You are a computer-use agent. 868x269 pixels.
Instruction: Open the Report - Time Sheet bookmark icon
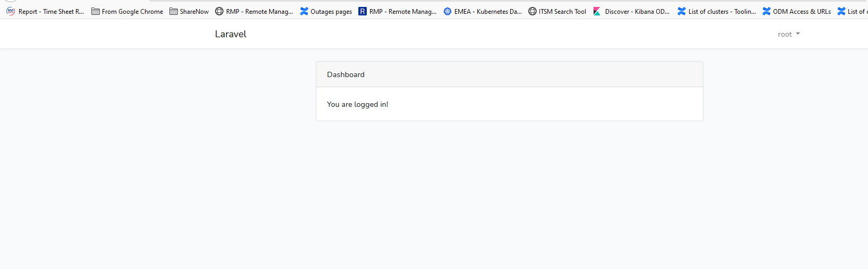pyautogui.click(x=11, y=11)
